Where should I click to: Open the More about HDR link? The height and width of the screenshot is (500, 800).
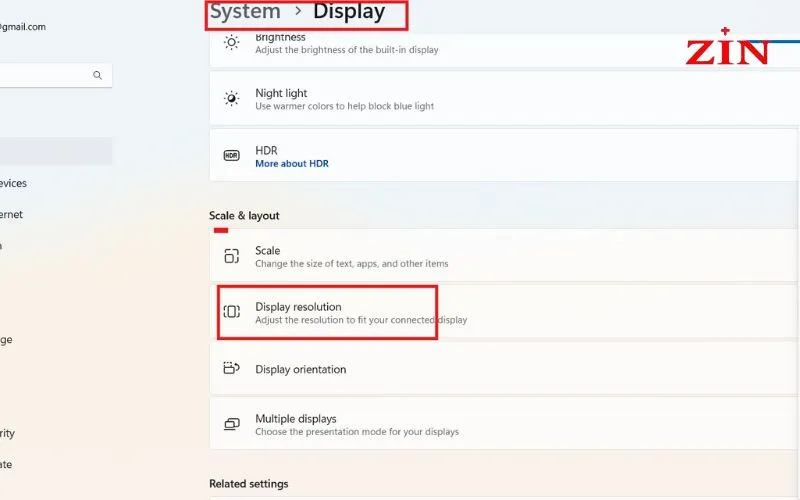tap(291, 163)
